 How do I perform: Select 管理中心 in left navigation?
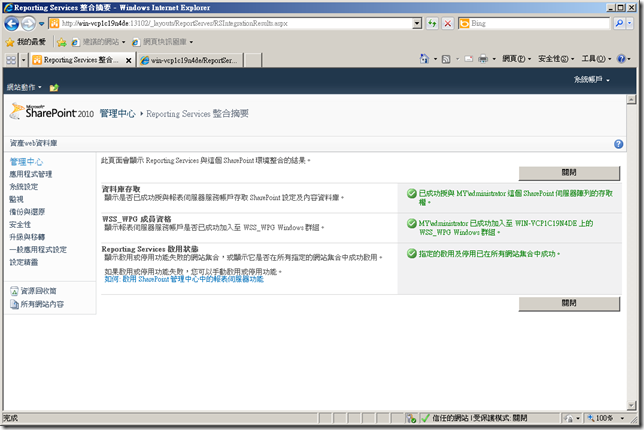[26, 162]
